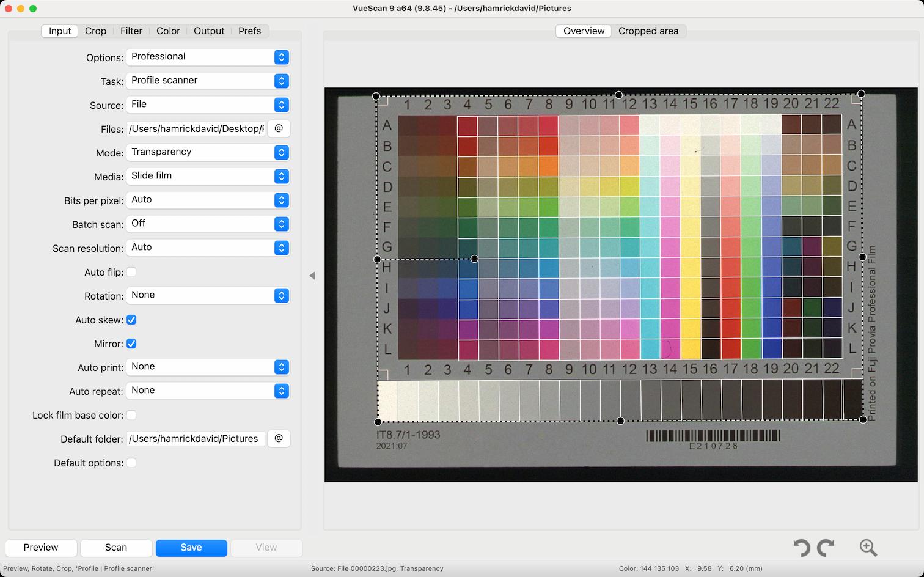Switch to the Color tab
The width and height of the screenshot is (924, 577).
[x=168, y=31]
